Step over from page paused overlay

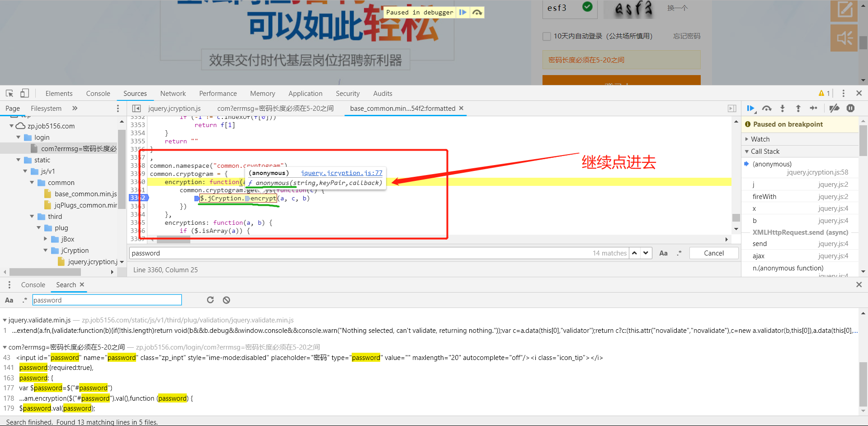[x=477, y=12]
